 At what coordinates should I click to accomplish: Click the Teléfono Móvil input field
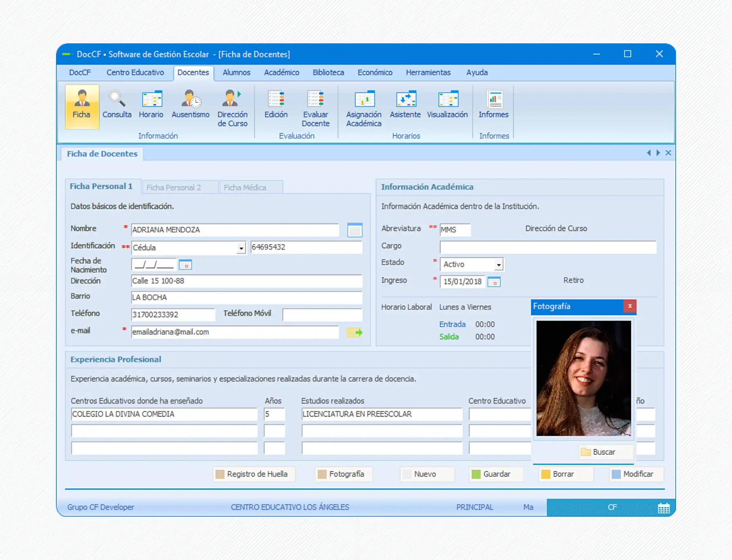(x=322, y=314)
